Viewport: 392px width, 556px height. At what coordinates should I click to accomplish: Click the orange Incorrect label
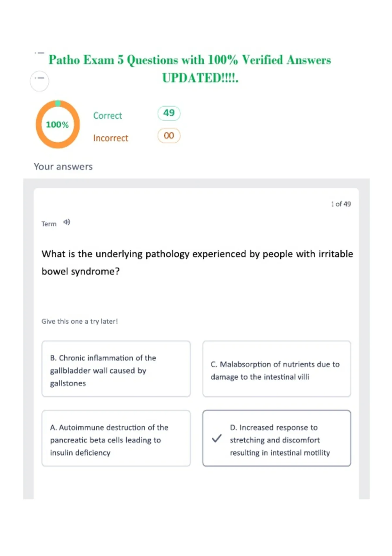tap(111, 138)
